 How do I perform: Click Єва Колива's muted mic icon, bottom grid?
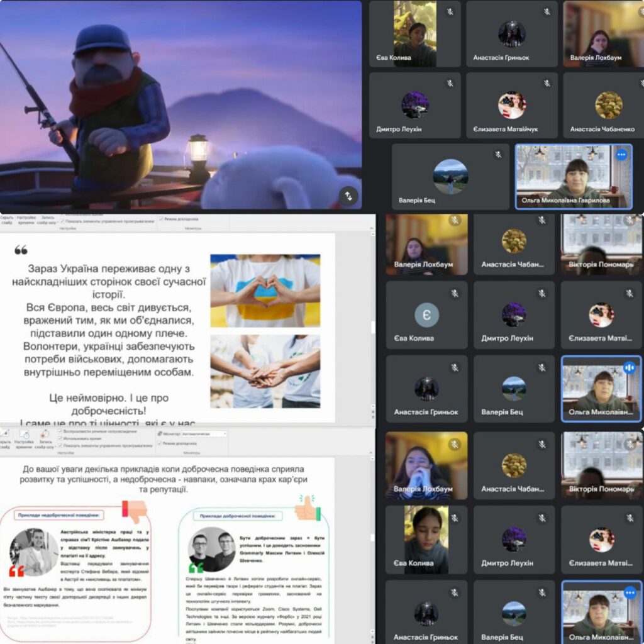[455, 518]
